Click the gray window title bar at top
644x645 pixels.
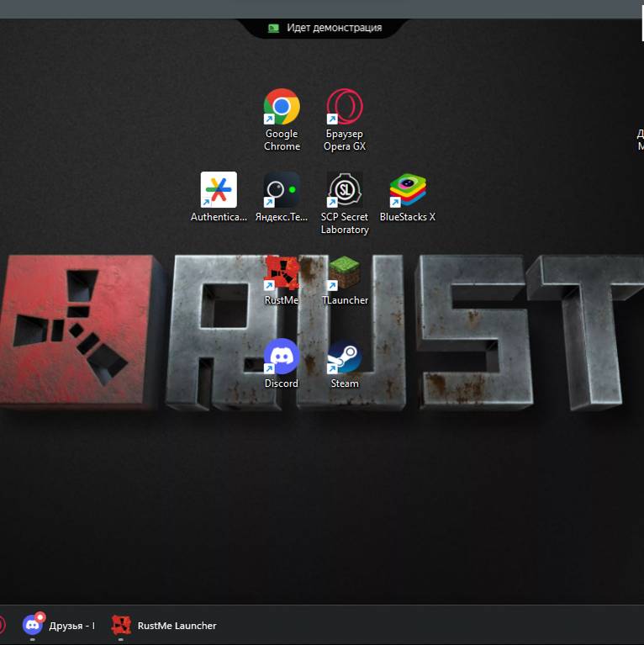[x=321, y=9]
